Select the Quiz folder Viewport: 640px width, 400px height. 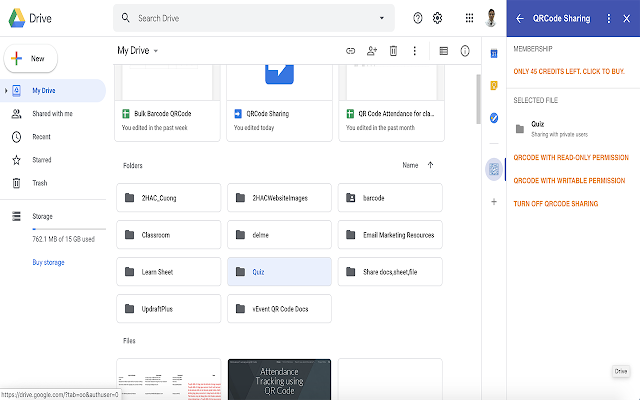click(279, 272)
